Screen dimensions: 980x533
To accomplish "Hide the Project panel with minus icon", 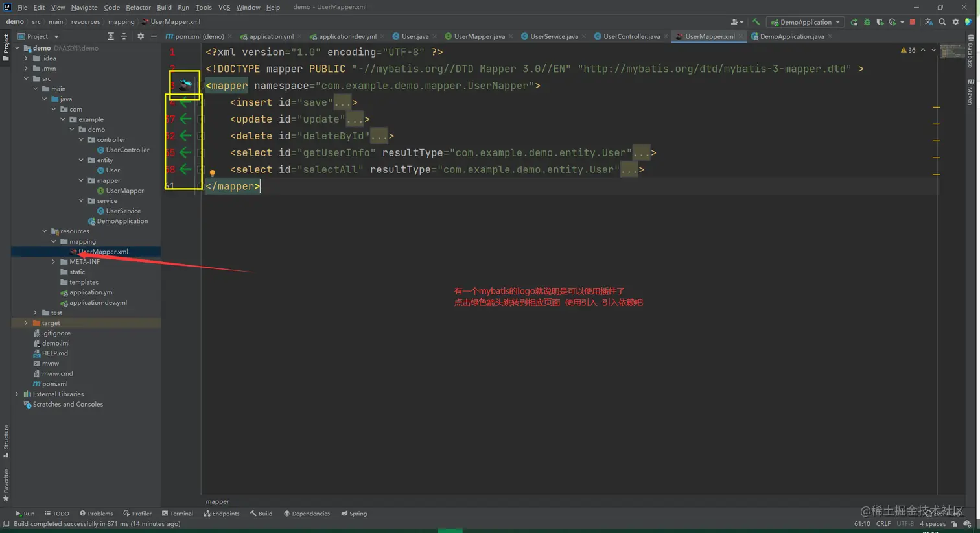I will pos(154,36).
